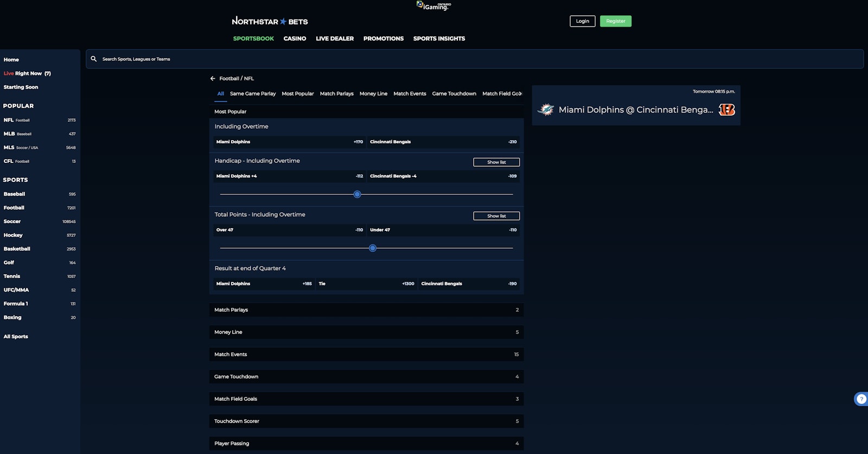
Task: Select the Most Popular tab
Action: point(298,93)
